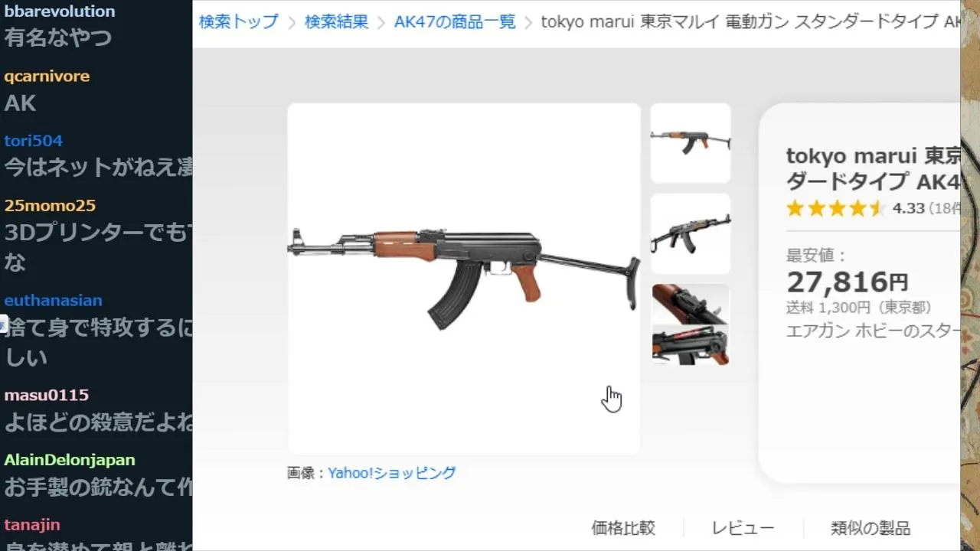Open the AK47の商品一覧 breadcrumb link
Screen dimensions: 980x551
click(x=455, y=21)
